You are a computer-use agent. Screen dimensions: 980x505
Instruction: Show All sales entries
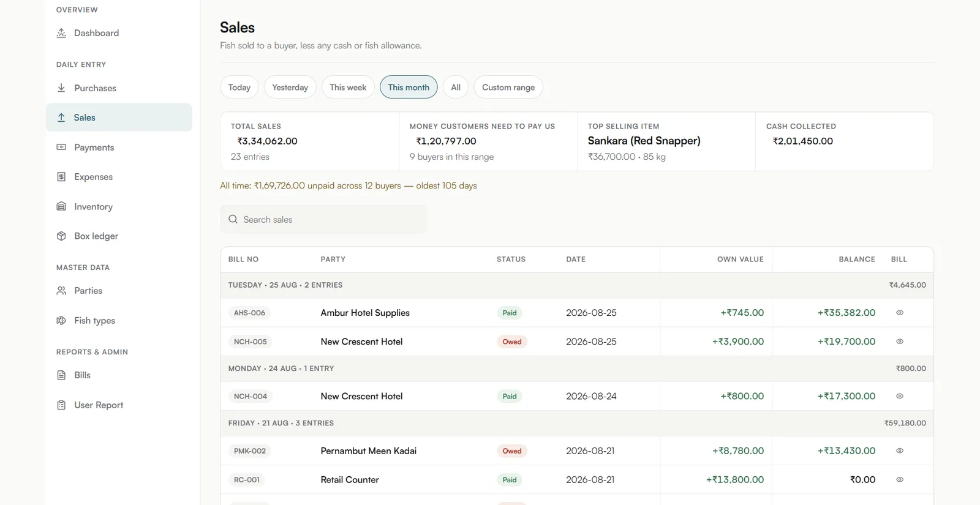click(x=456, y=87)
